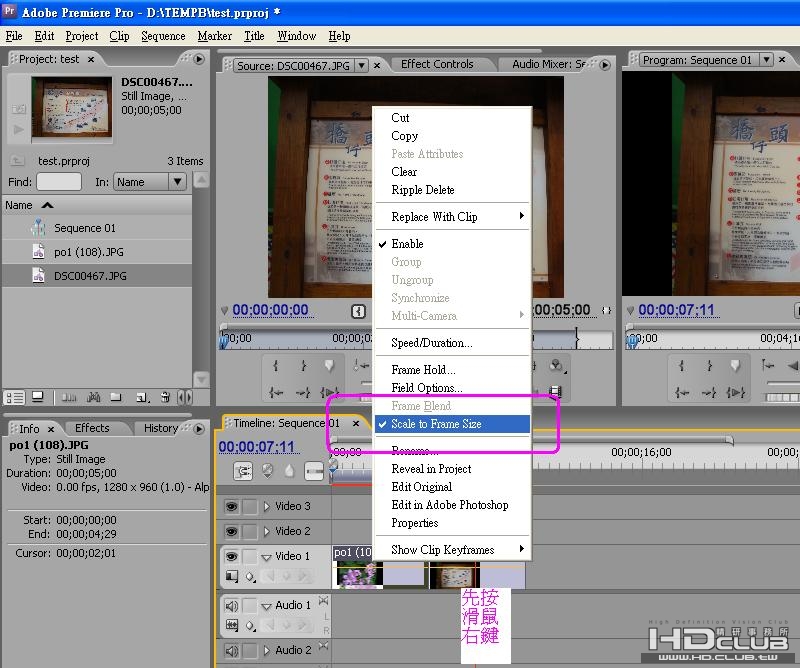The width and height of the screenshot is (800, 668).
Task: Click Set Encore chapter marker in Timeline
Action: coord(267,471)
